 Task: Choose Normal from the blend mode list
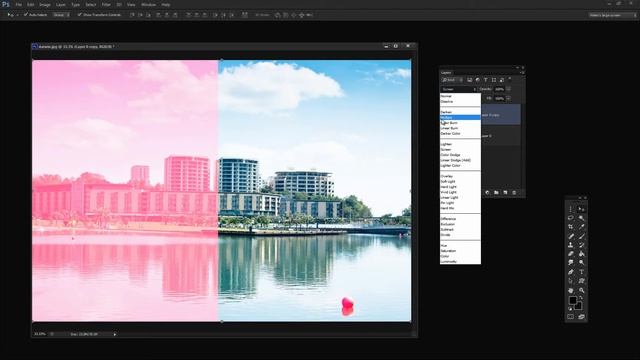pos(460,96)
